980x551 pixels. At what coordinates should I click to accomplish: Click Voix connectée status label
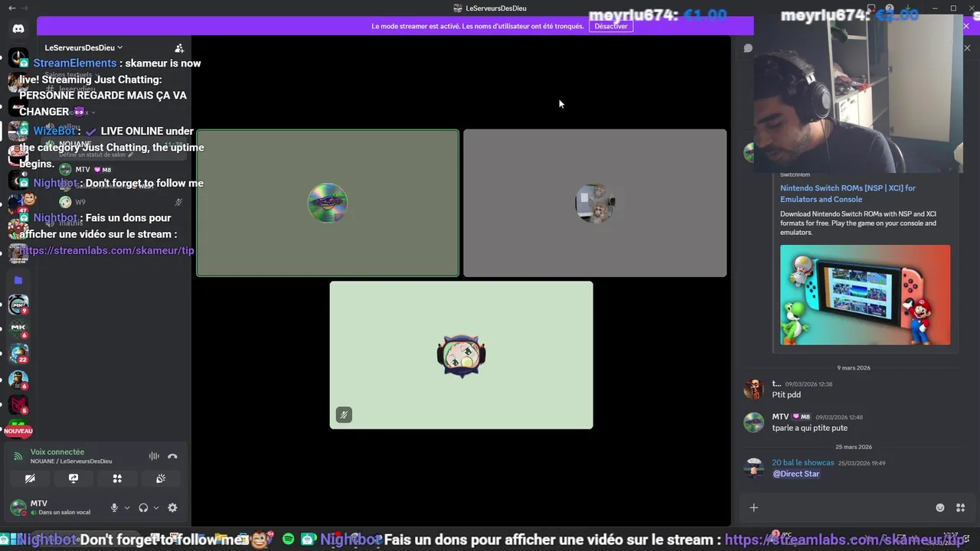coord(57,452)
